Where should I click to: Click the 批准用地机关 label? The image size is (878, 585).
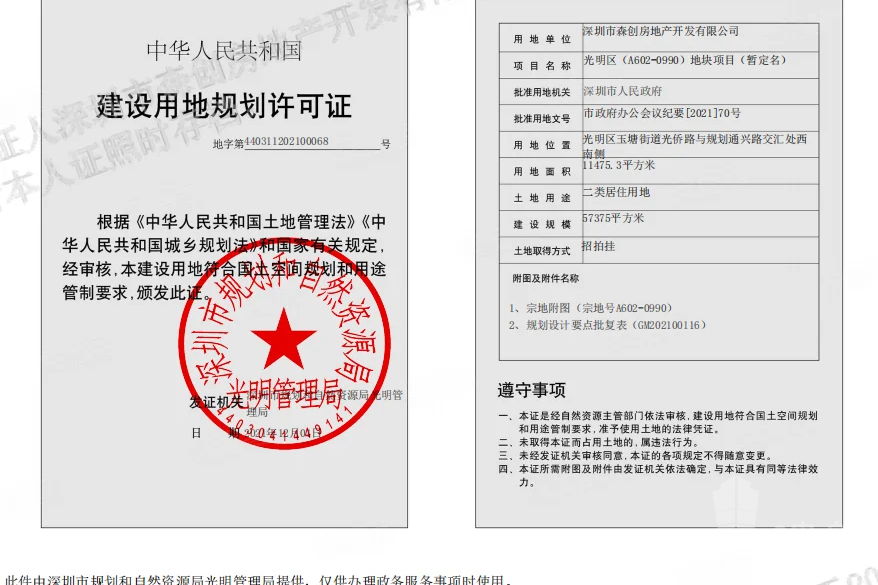click(542, 92)
